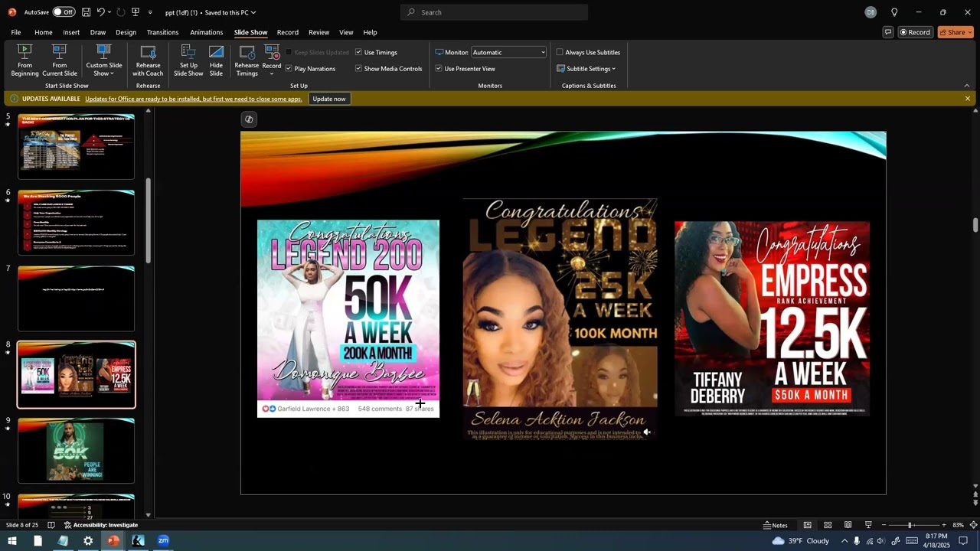Open the Review tab

(319, 32)
